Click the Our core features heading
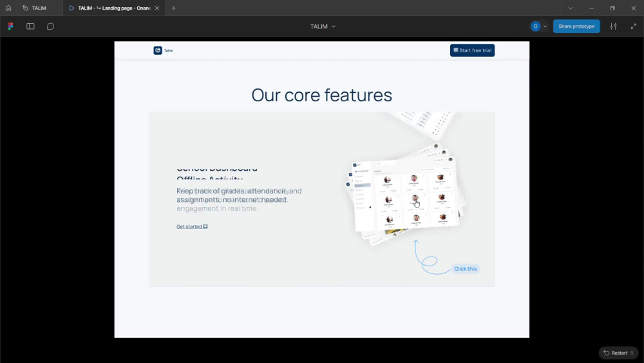 click(321, 95)
